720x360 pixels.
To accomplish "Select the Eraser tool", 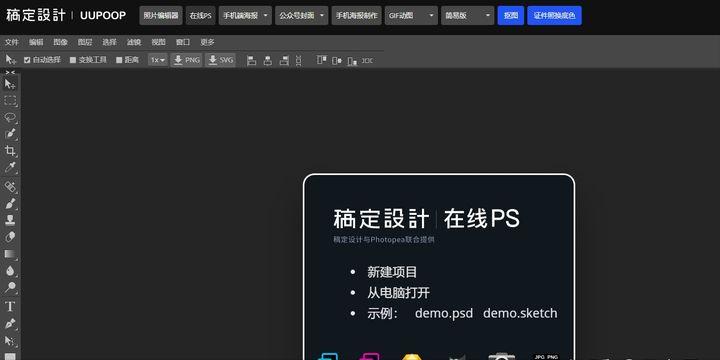I will point(10,237).
